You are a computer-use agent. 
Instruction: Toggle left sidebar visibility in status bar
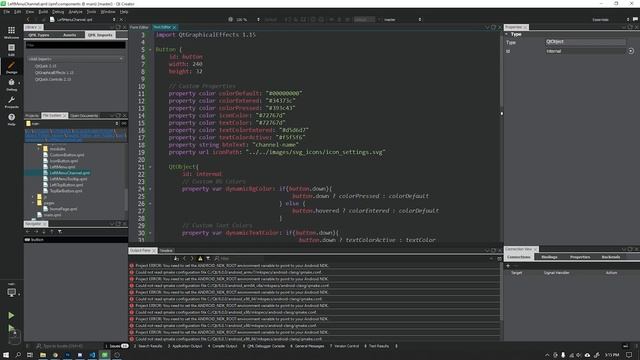click(x=27, y=346)
